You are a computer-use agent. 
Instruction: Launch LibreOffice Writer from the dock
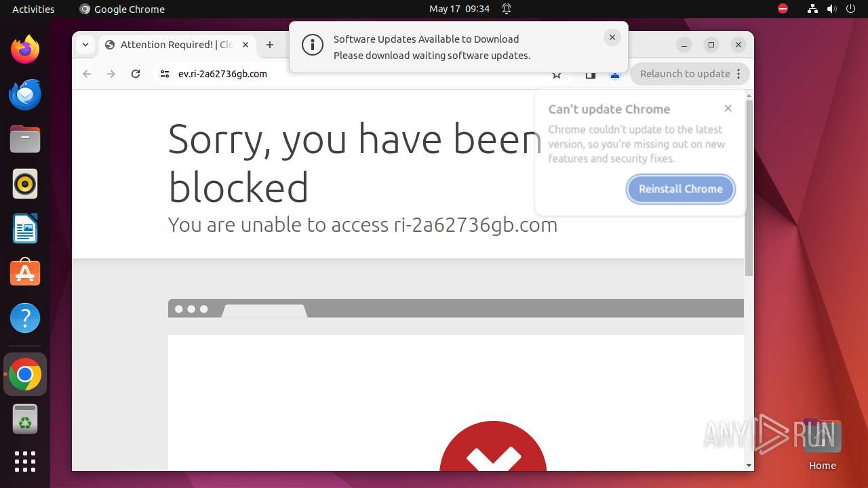click(x=25, y=228)
